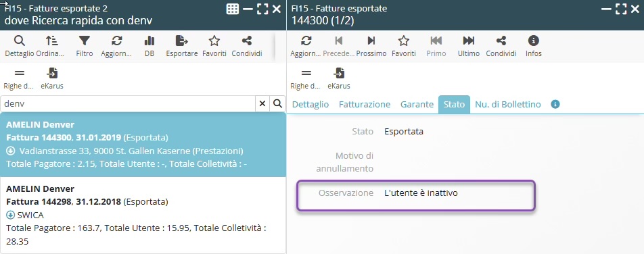Minimize the left Fatture esportate 2 window

pyautogui.click(x=248, y=9)
